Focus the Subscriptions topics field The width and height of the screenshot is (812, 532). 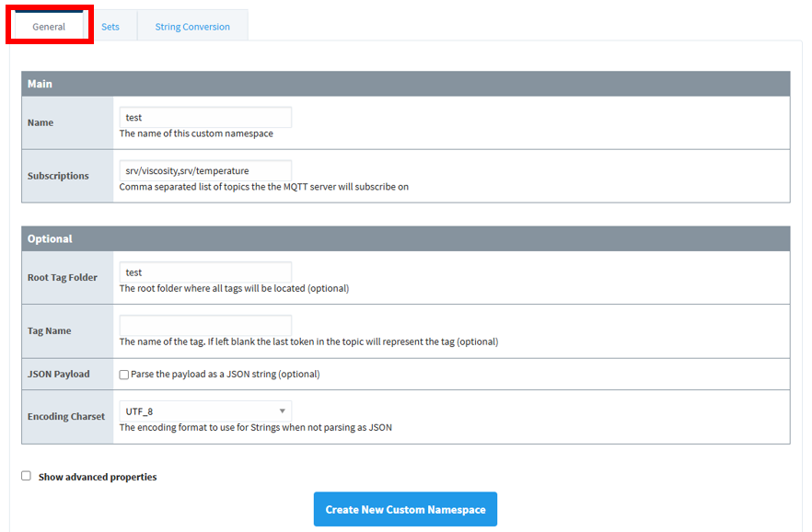[205, 170]
